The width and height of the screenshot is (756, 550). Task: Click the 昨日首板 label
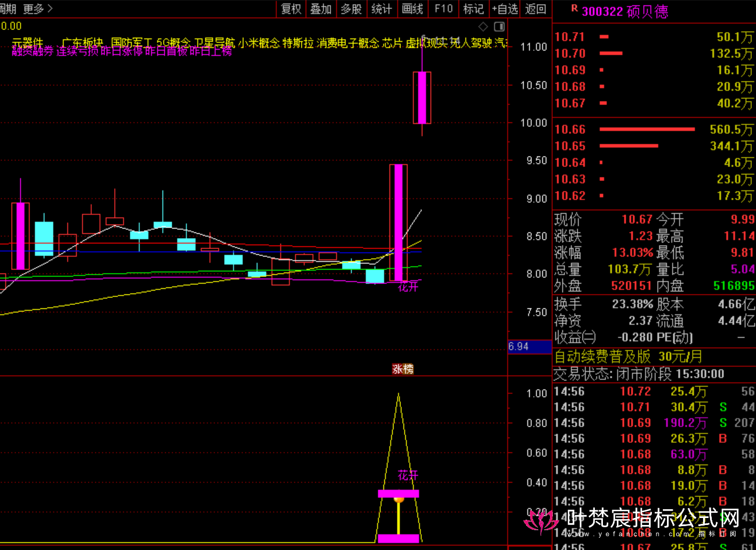tap(166, 51)
